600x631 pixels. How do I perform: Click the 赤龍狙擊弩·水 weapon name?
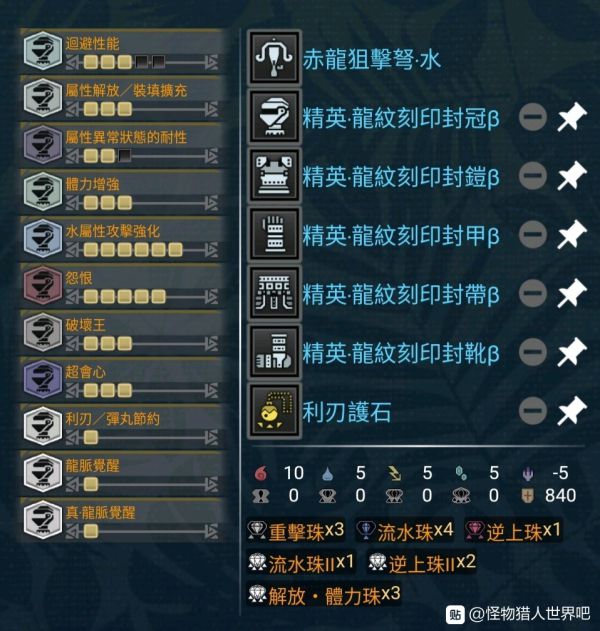coord(372,60)
